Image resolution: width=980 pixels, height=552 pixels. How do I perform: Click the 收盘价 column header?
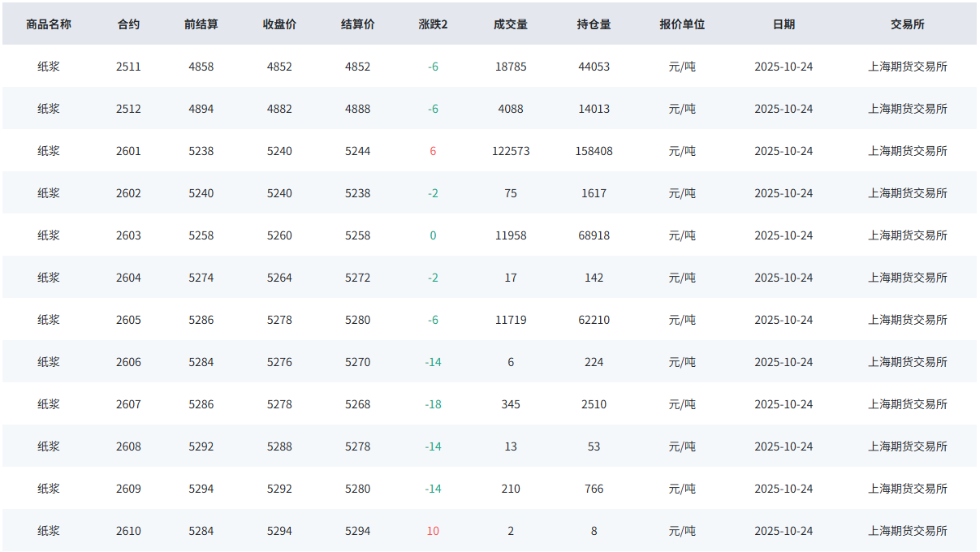pos(279,24)
